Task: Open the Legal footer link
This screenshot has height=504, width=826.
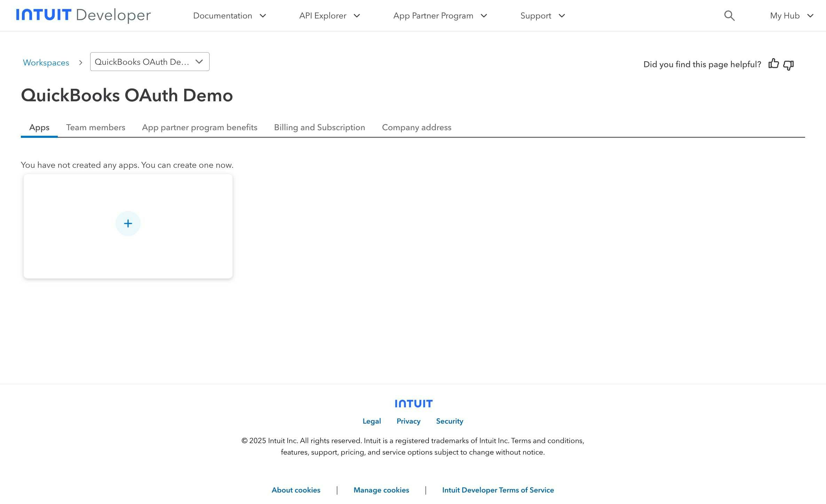Action: coord(372,421)
